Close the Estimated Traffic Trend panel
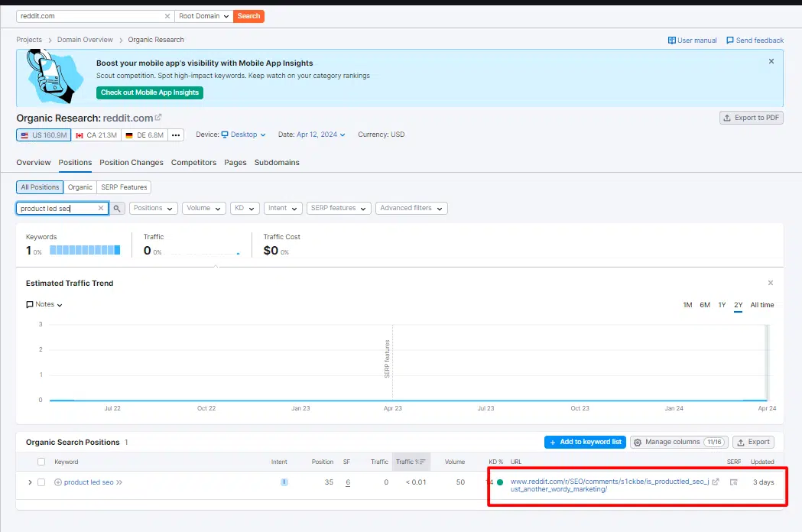The width and height of the screenshot is (802, 532). 771,283
